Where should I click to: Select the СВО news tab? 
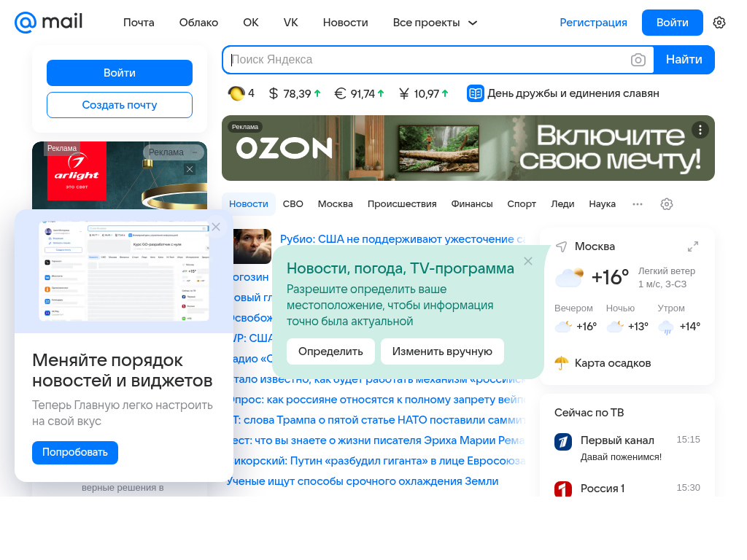(x=293, y=204)
